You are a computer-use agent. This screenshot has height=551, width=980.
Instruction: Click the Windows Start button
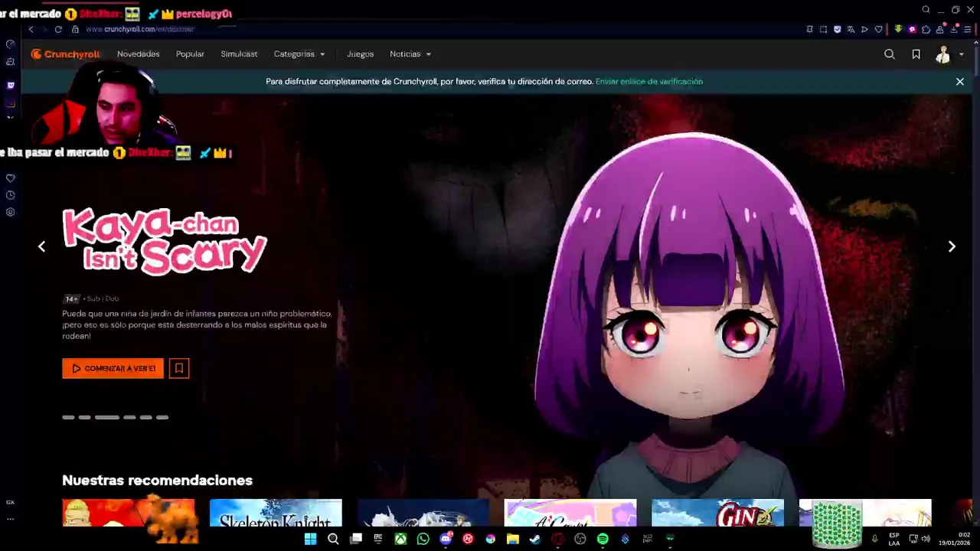coord(310,539)
